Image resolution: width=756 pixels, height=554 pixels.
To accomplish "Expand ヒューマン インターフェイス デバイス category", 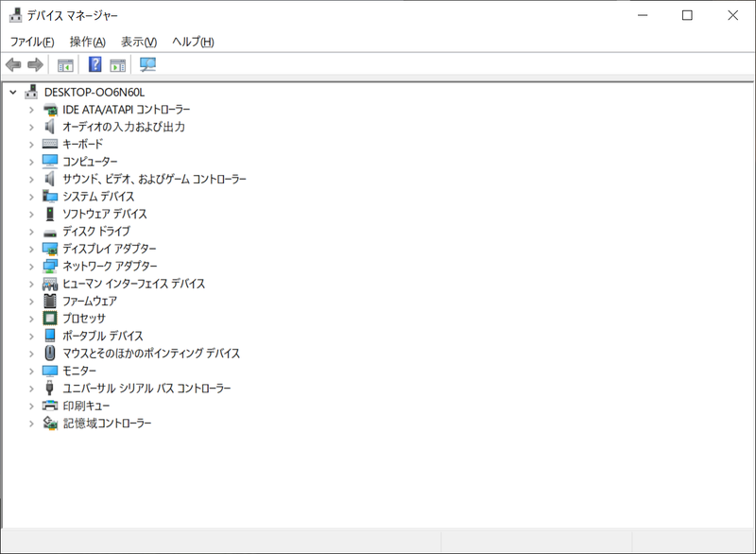I will click(x=31, y=284).
